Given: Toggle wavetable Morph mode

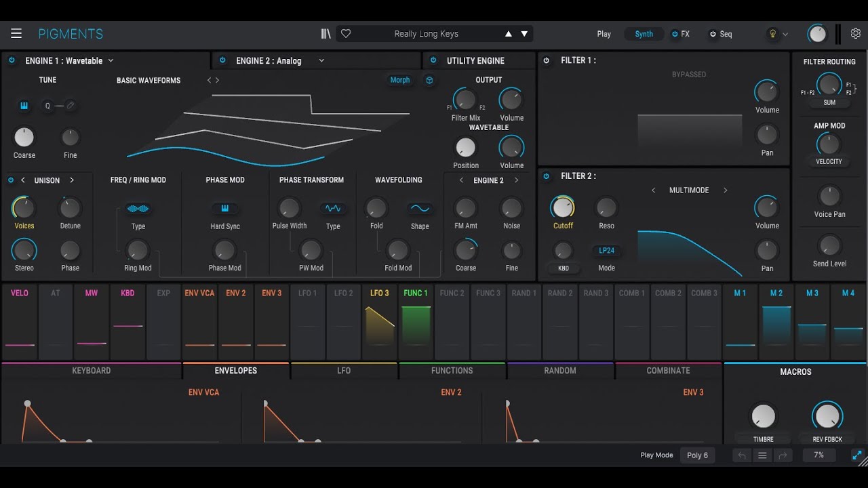Looking at the screenshot, I should pos(400,80).
